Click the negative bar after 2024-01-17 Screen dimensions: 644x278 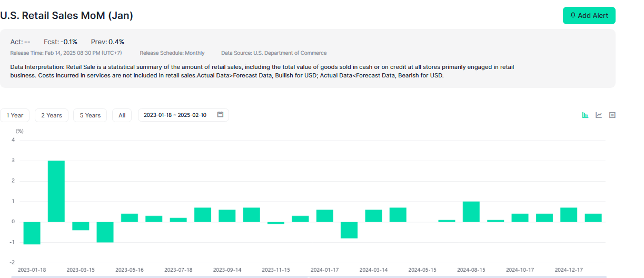click(x=349, y=230)
